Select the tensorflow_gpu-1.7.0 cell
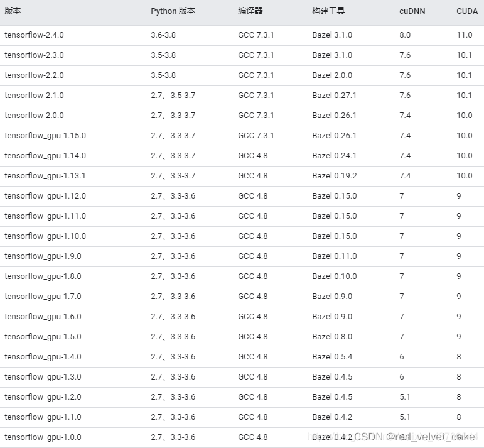 click(43, 297)
